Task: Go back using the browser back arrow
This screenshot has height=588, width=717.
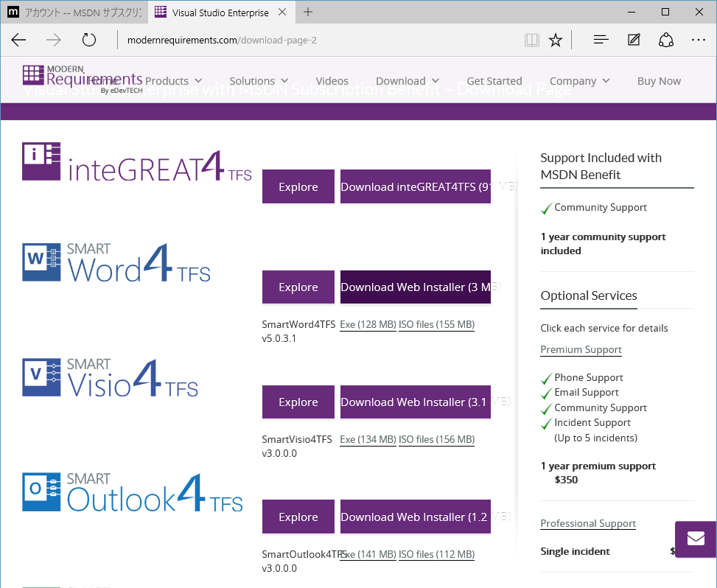Action: tap(18, 41)
